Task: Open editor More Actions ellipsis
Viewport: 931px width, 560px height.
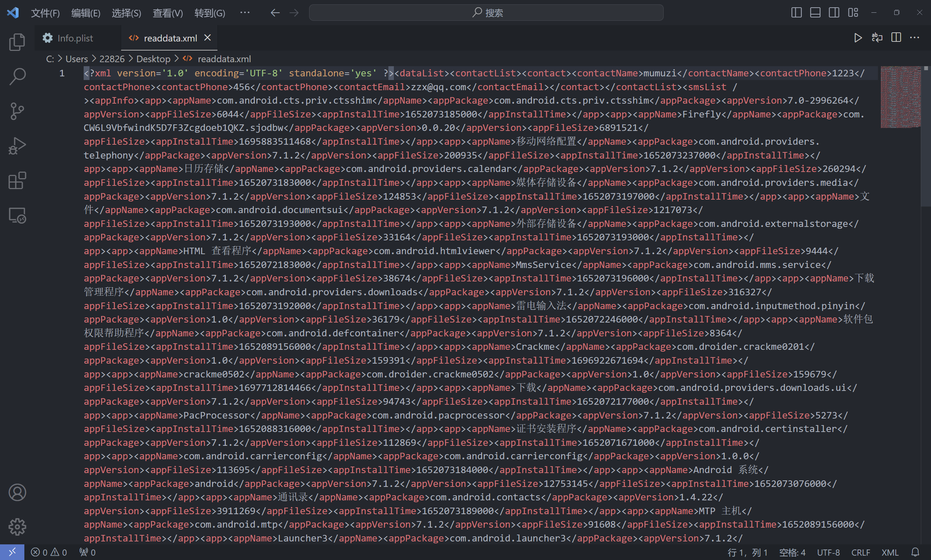Action: pos(914,38)
